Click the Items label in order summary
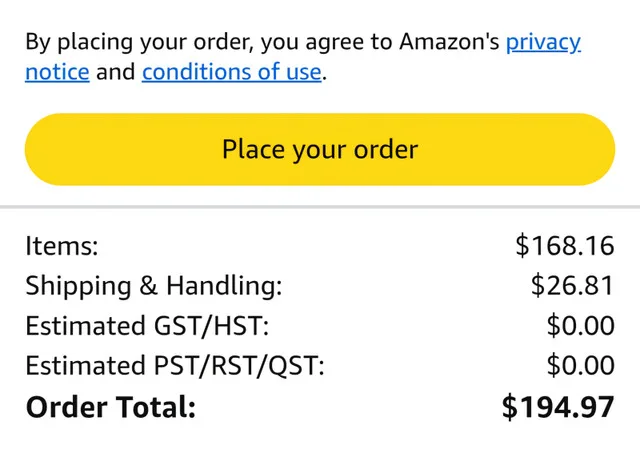640x450 pixels. (x=62, y=246)
